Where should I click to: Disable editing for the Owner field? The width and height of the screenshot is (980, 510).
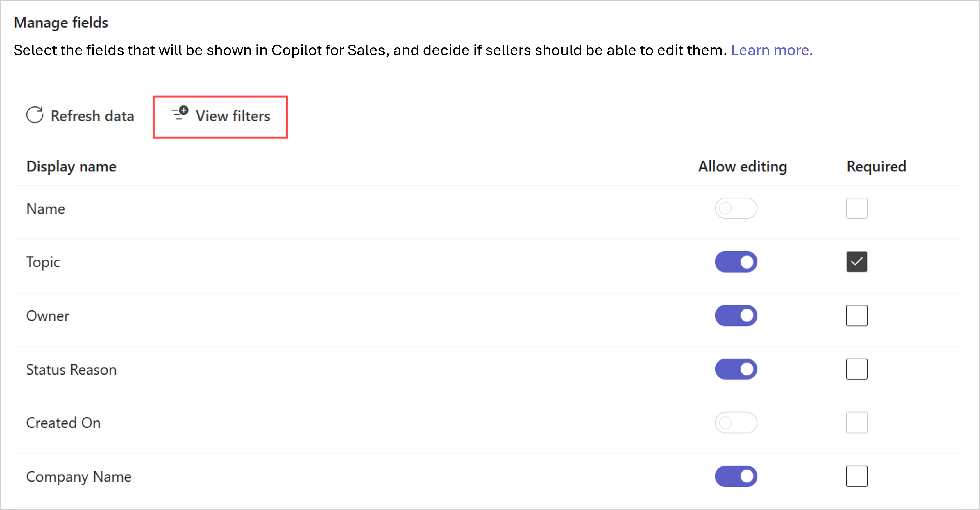(x=736, y=315)
